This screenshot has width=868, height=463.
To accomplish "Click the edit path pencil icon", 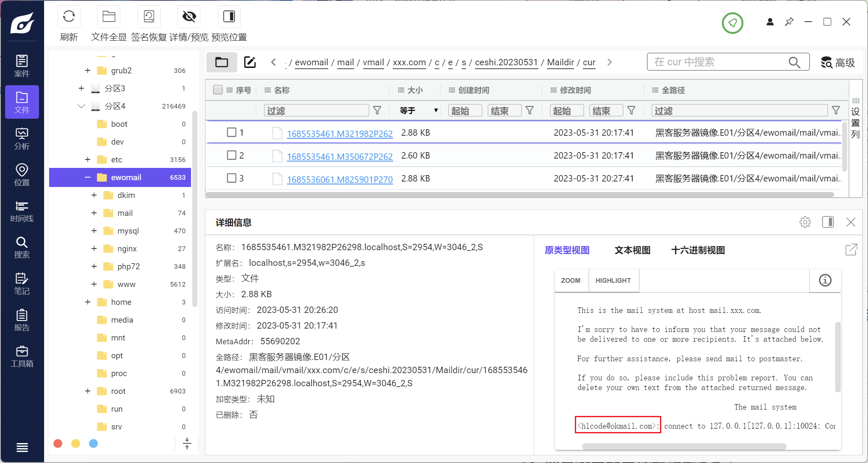I will point(250,62).
